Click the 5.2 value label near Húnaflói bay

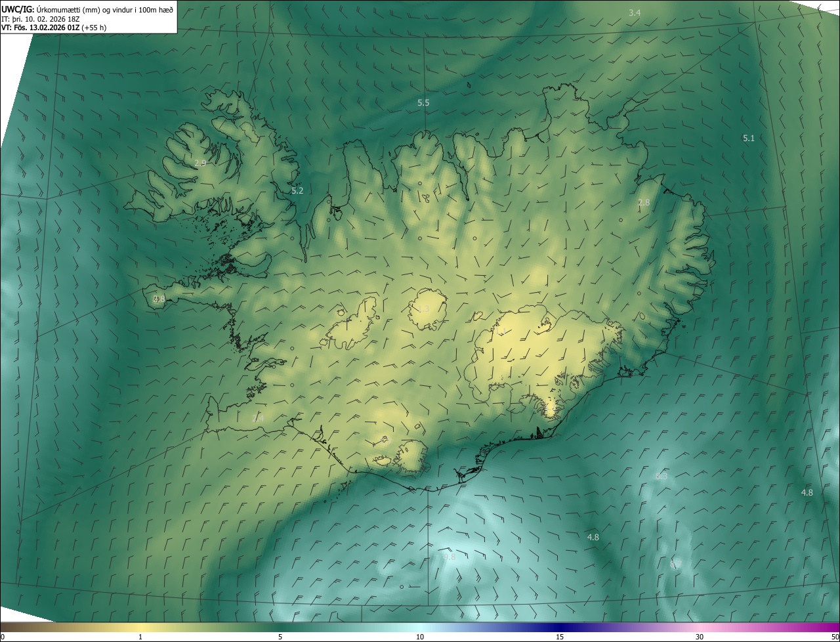point(297,191)
